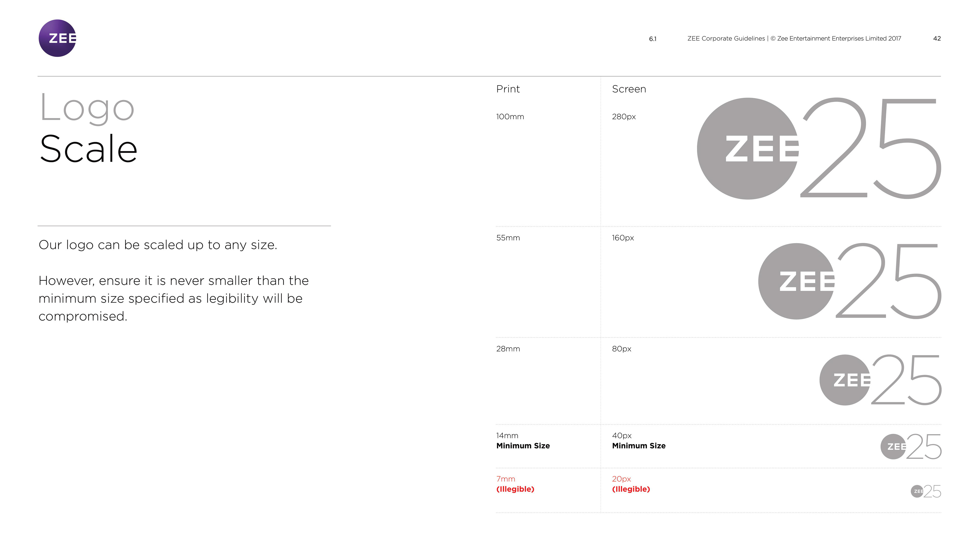Select the "14mm Minimum Size" print label
This screenshot has height=551, width=980.
point(522,441)
